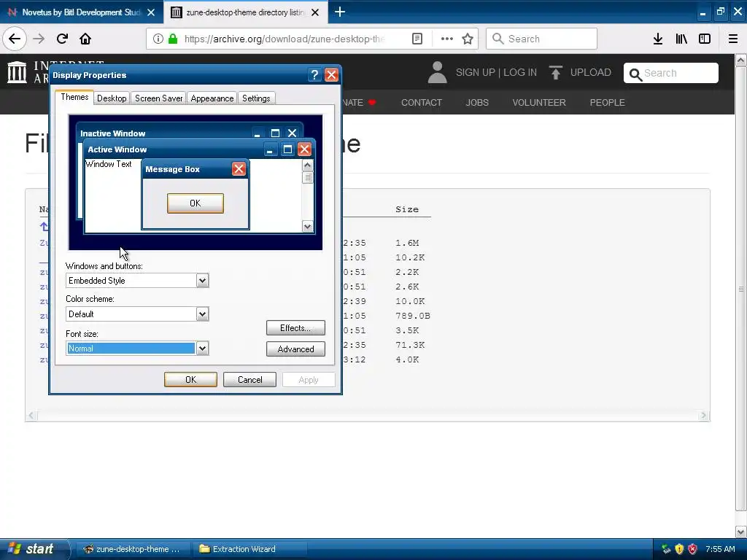Toggle reader view icon in address bar
Screen dimensions: 747x560
point(417,39)
